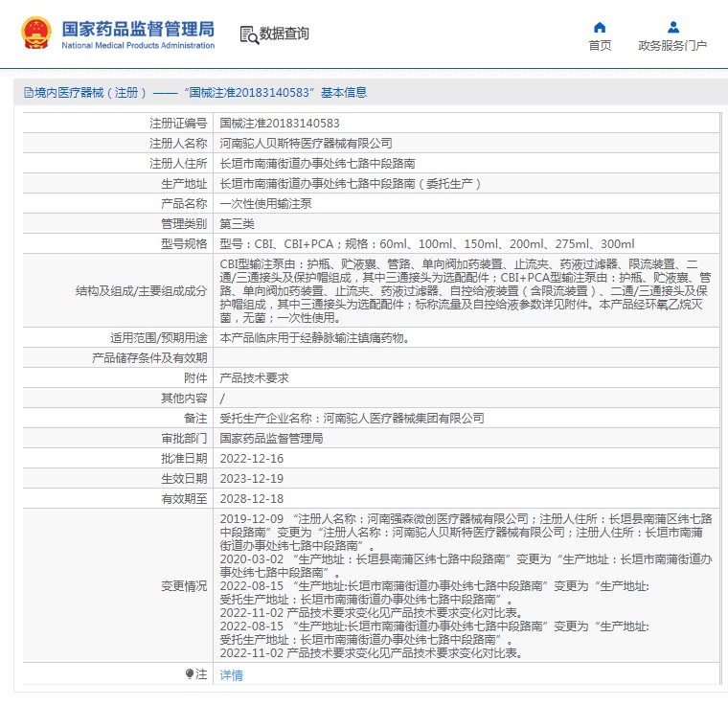Select registration number 国械注准20183140583 cell
Viewport: 728px width, 706px height.
(x=280, y=123)
